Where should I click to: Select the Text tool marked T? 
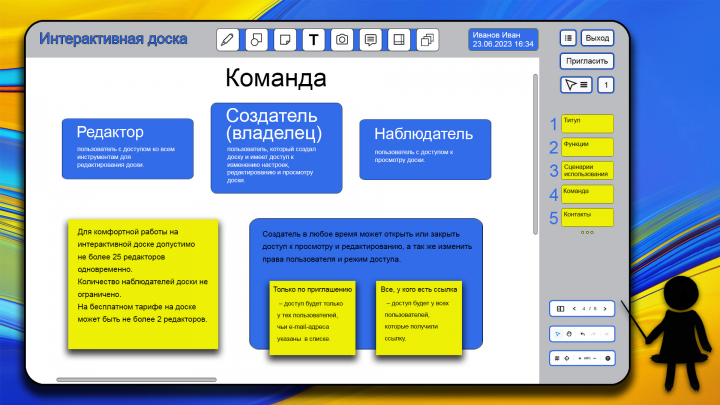(x=314, y=40)
